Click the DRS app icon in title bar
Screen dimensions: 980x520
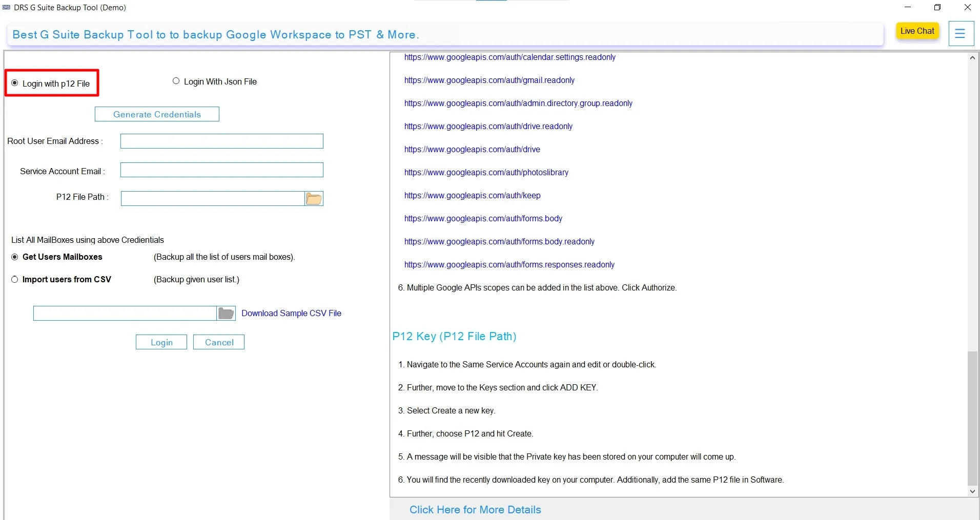coord(6,8)
